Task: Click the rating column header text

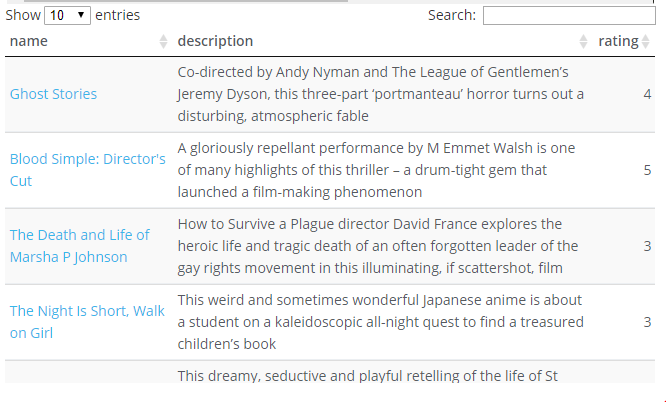Action: (x=617, y=41)
